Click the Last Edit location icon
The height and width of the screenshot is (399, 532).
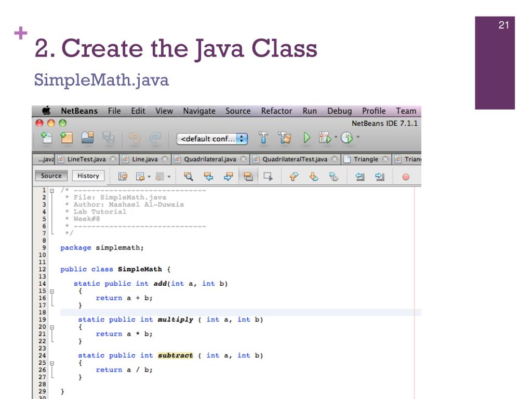tap(123, 177)
